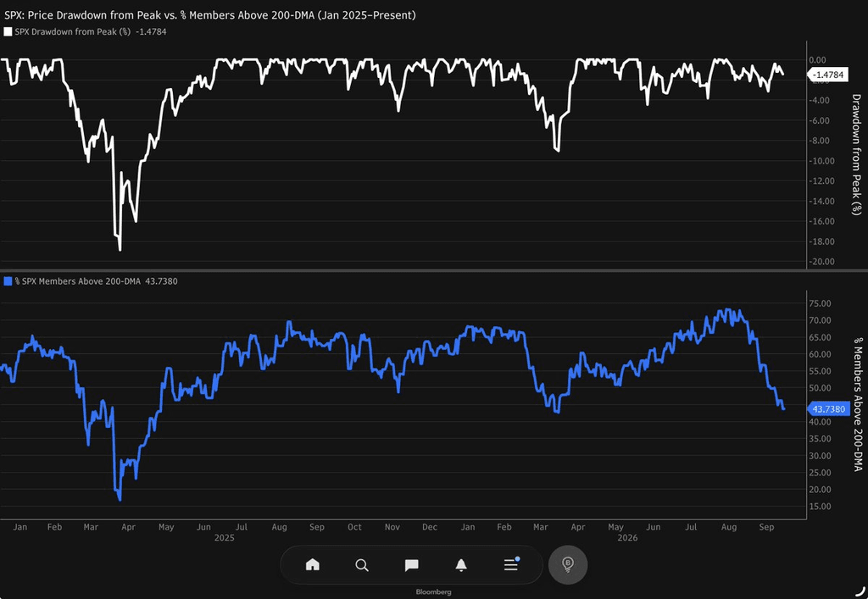Go to Bloomberg home via house icon
Screen dimensions: 868x599
313,565
